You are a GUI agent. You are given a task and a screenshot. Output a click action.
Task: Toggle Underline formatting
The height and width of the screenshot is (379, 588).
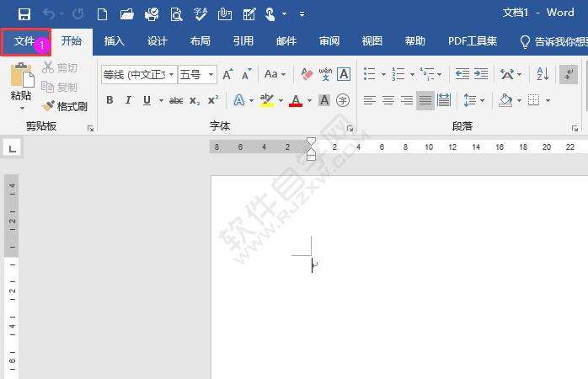point(147,100)
